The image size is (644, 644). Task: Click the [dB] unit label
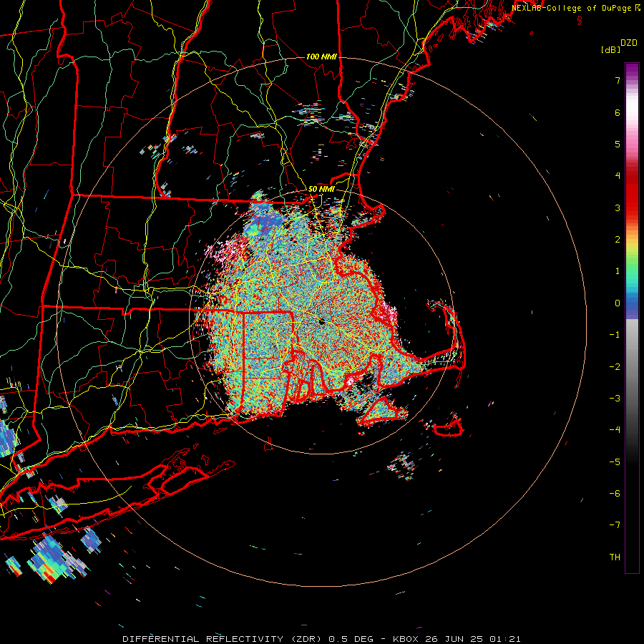[x=610, y=49]
